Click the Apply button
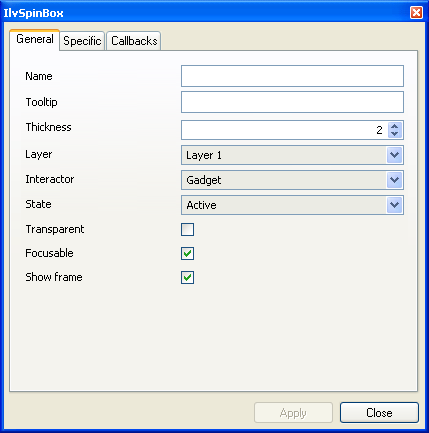The height and width of the screenshot is (433, 429). click(293, 413)
